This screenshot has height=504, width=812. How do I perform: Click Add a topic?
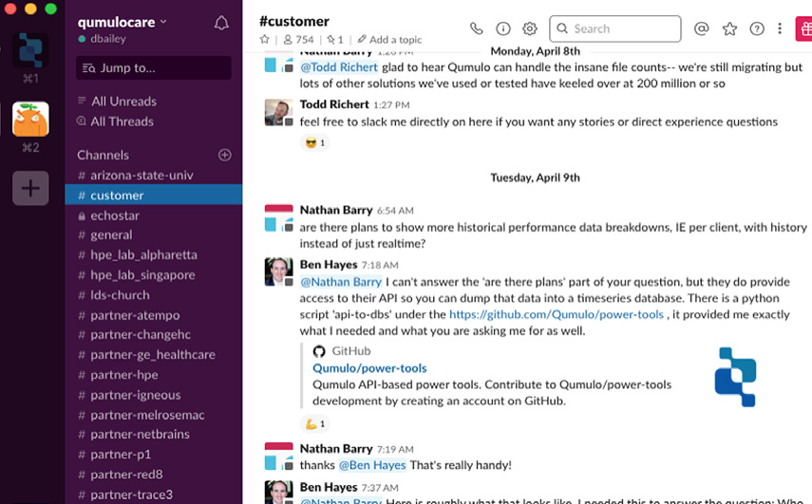pos(390,39)
